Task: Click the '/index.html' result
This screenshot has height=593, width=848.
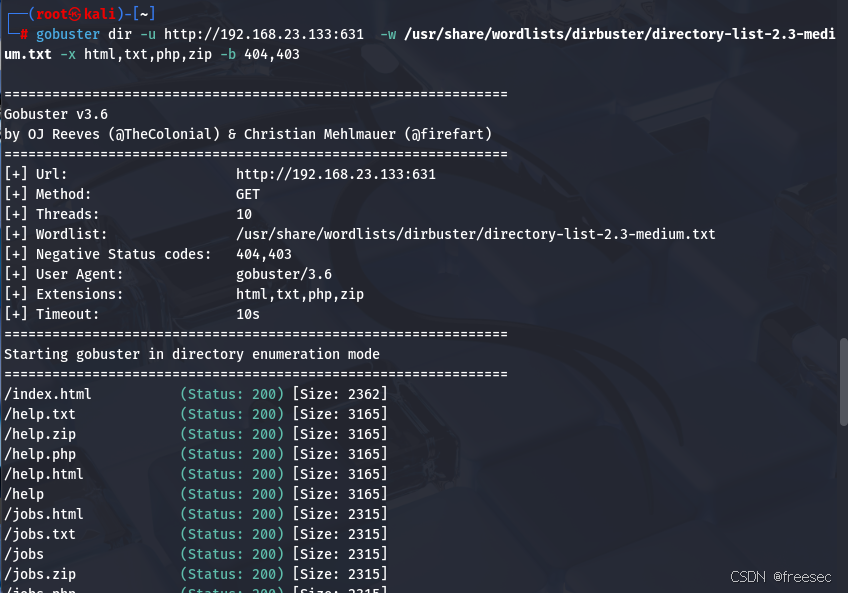Action: pos(48,394)
